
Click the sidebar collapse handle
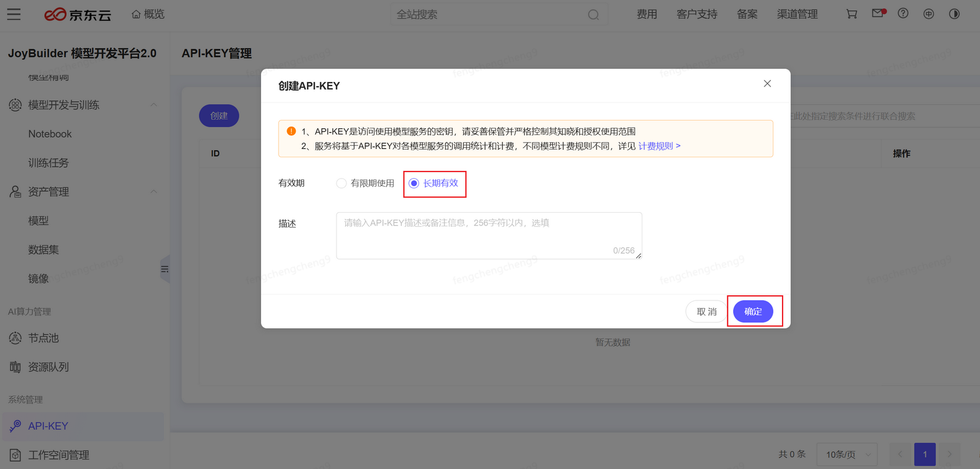(164, 269)
